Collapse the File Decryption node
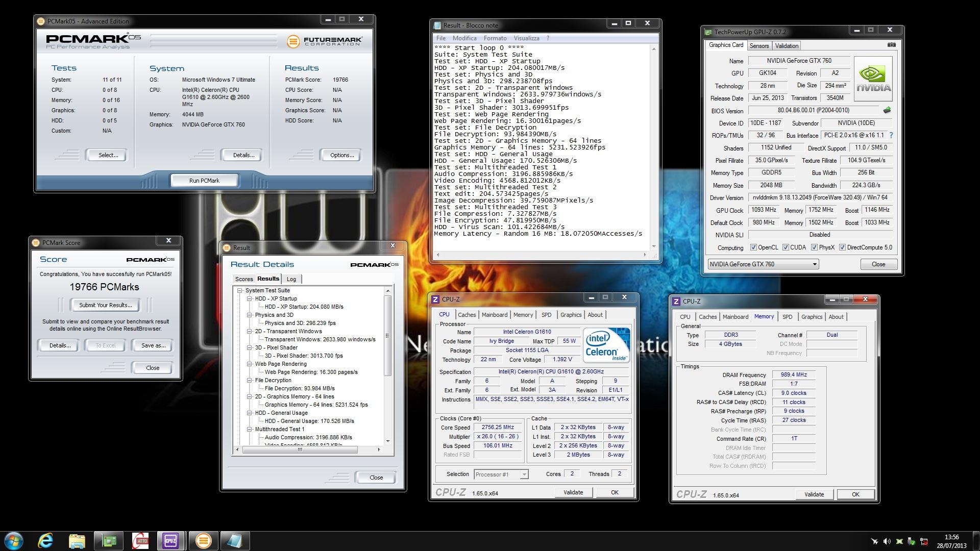 tap(250, 380)
